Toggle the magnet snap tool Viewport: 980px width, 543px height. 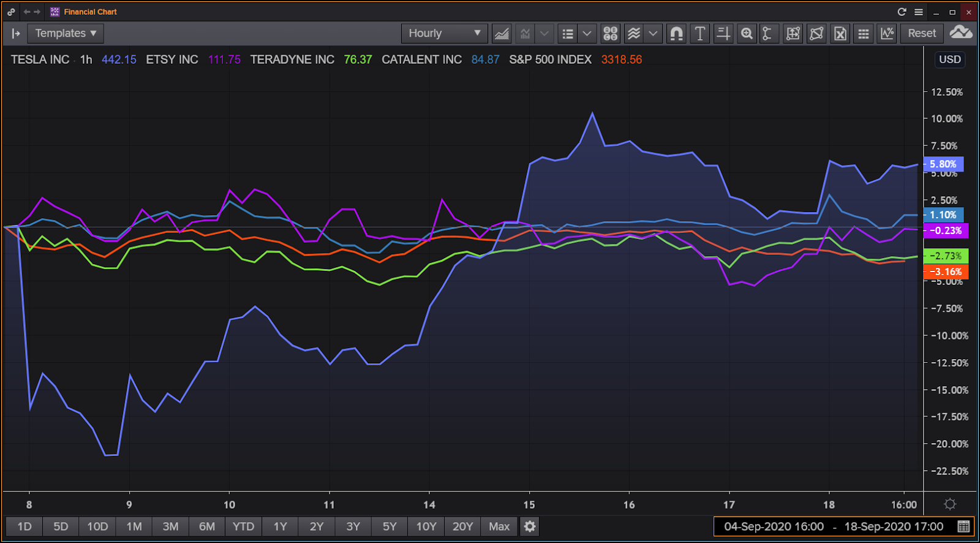click(676, 34)
